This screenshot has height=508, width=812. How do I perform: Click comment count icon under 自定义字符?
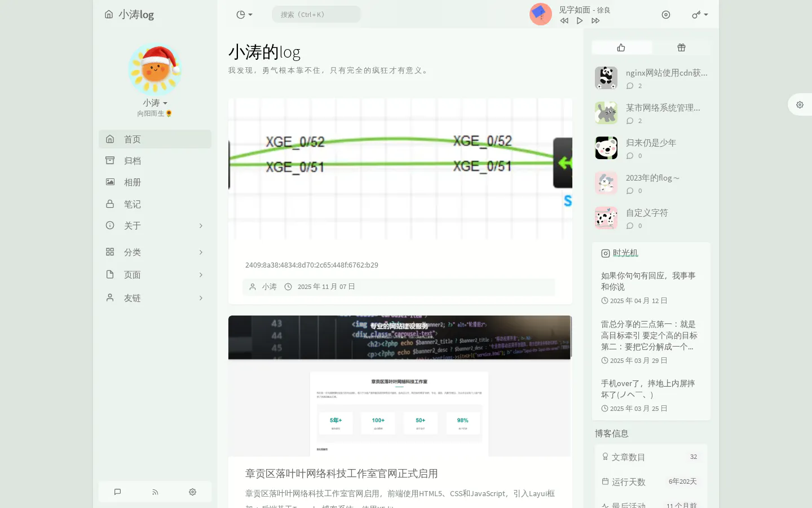630,226
